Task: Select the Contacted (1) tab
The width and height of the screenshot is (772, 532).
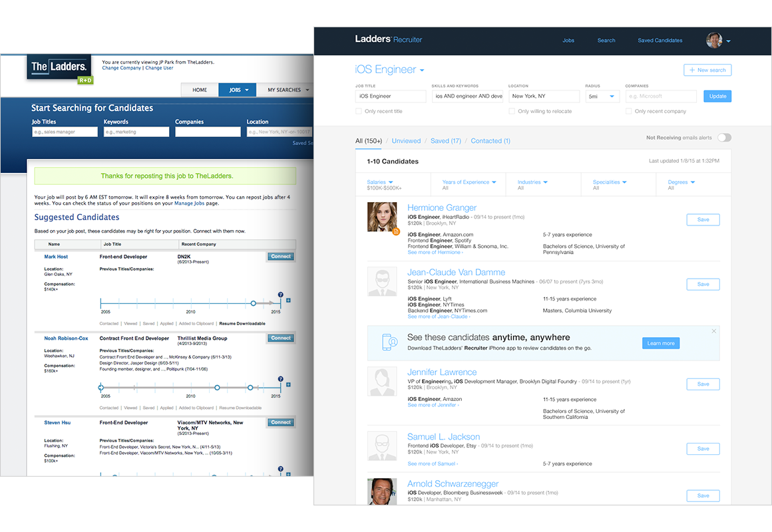Action: click(x=490, y=141)
